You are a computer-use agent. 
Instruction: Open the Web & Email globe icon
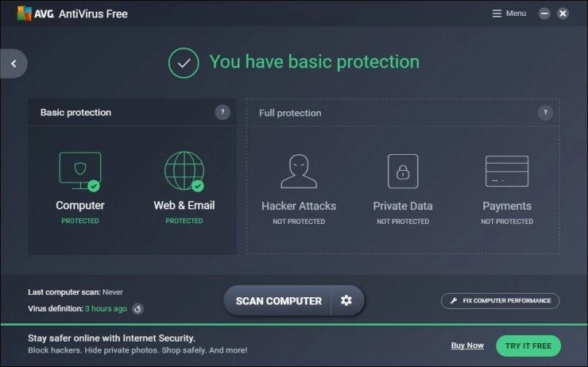[x=184, y=171]
